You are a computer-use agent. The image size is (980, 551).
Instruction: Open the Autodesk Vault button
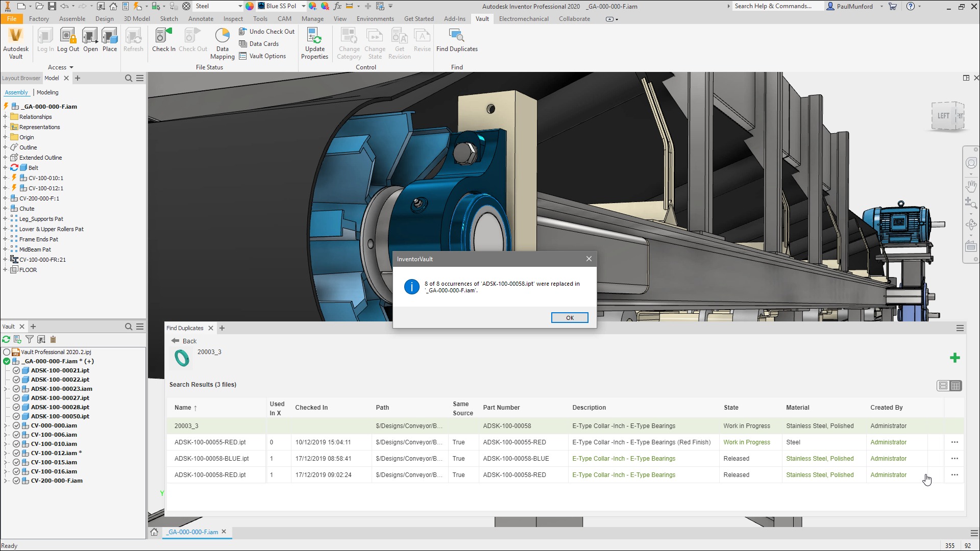tap(16, 43)
